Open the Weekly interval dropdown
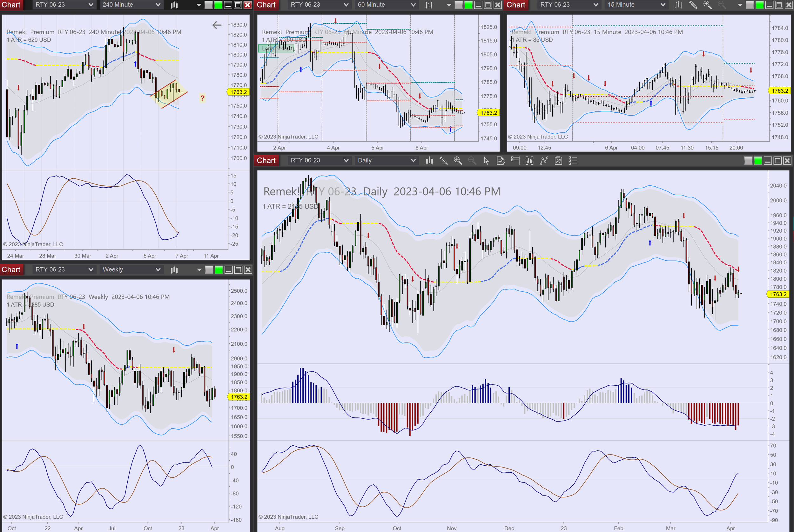 pos(131,270)
